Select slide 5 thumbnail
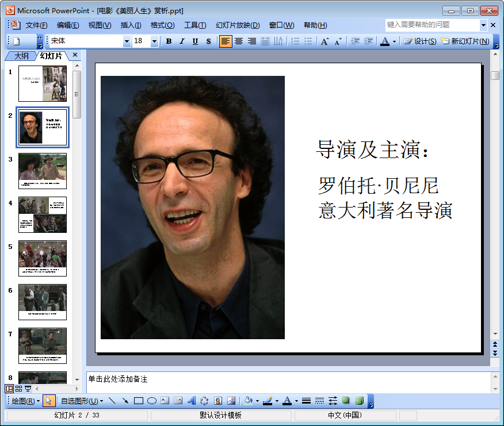Image resolution: width=504 pixels, height=426 pixels. pyautogui.click(x=43, y=258)
